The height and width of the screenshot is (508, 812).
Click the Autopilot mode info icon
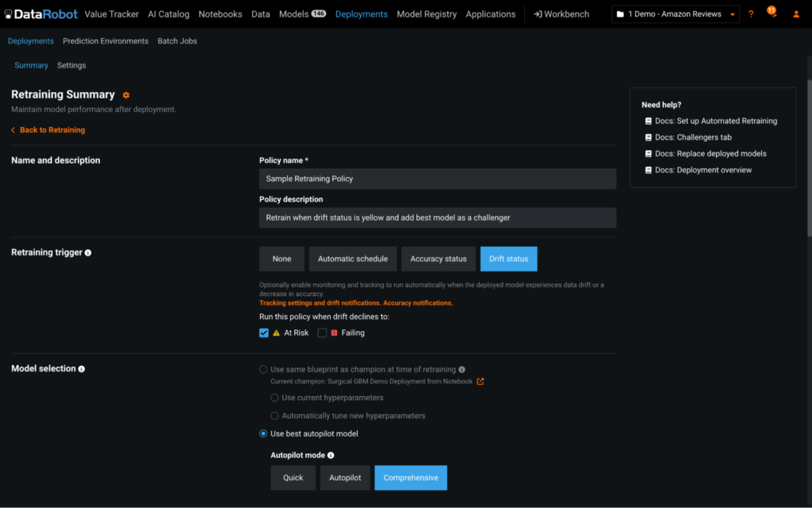[x=331, y=456]
